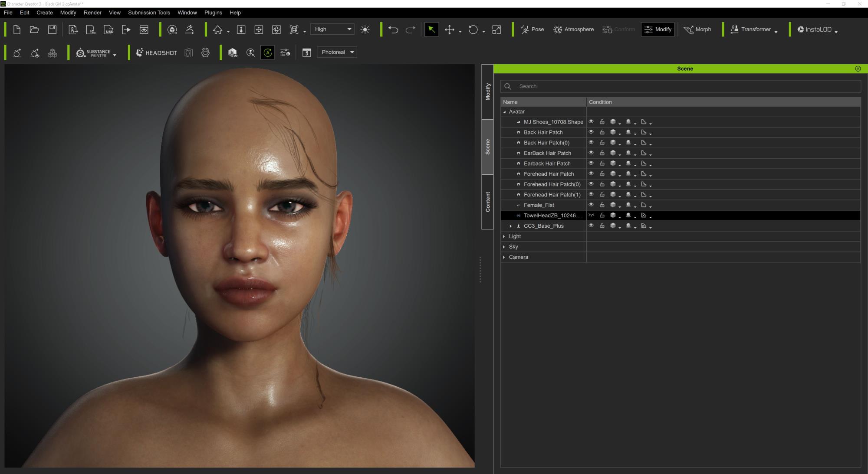Screen dimensions: 868x474
Task: Click the Pose button
Action: click(x=532, y=29)
